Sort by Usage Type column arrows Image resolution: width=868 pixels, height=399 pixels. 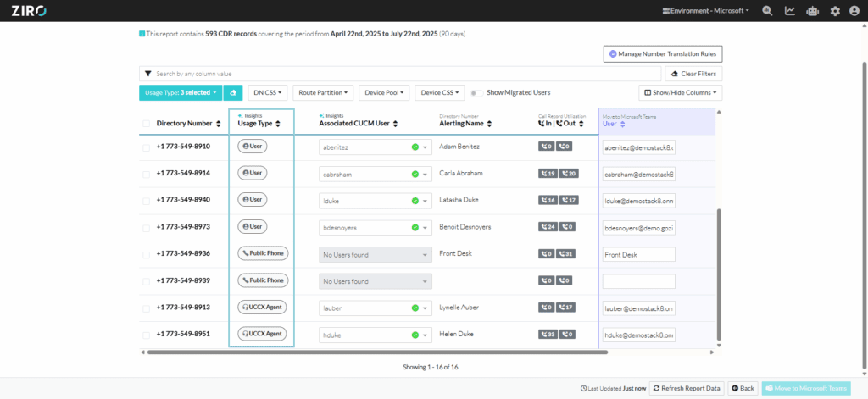(x=277, y=124)
